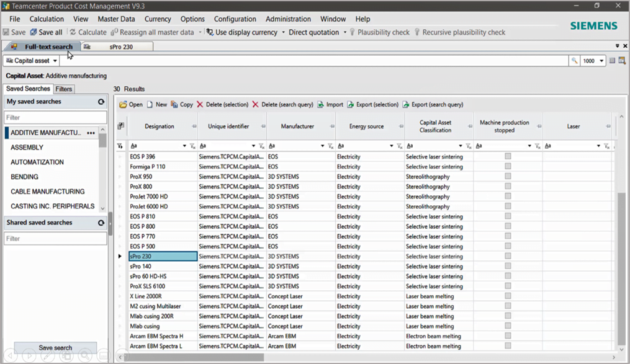Click the red X Delete (selection) icon
This screenshot has height=364, width=630.
(x=200, y=105)
